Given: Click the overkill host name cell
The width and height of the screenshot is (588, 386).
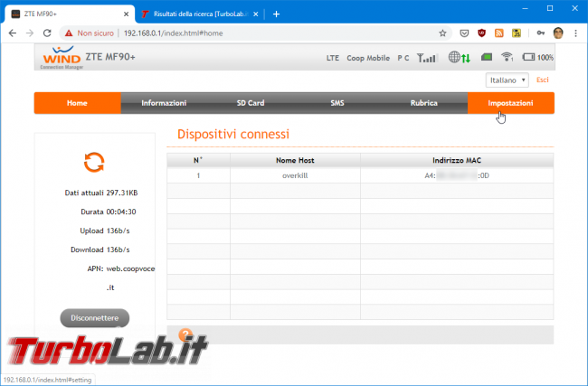Looking at the screenshot, I should click(x=295, y=175).
